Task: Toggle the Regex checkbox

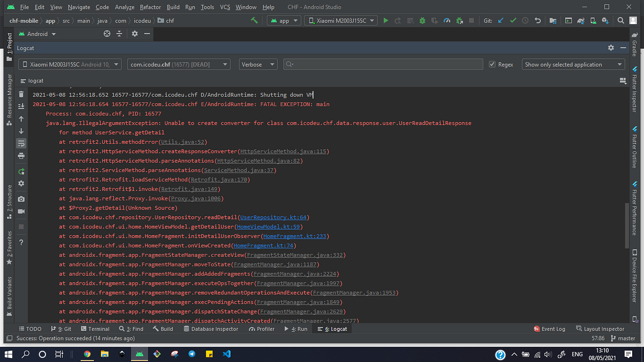Action: coord(492,64)
